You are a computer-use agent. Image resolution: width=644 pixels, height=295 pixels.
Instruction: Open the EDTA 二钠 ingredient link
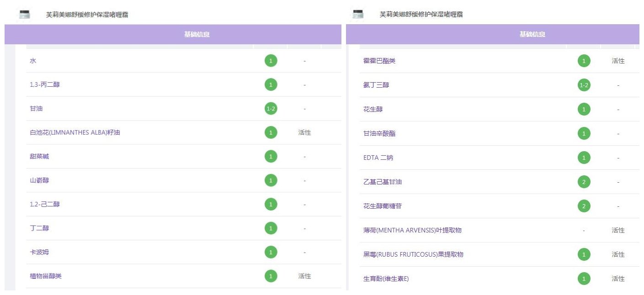[x=378, y=158]
